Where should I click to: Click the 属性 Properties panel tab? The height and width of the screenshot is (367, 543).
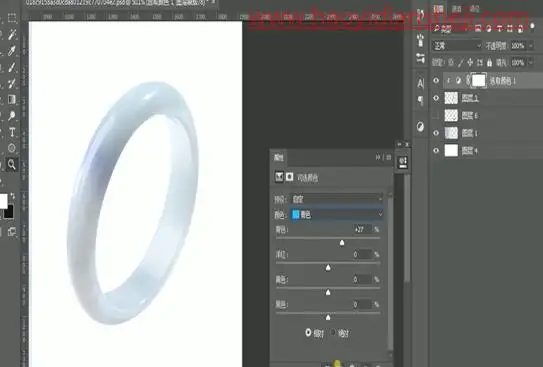pyautogui.click(x=278, y=158)
